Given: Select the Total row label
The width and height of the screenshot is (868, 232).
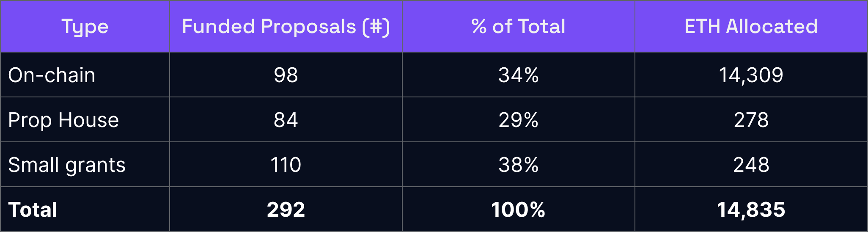Looking at the screenshot, I should pyautogui.click(x=33, y=210).
